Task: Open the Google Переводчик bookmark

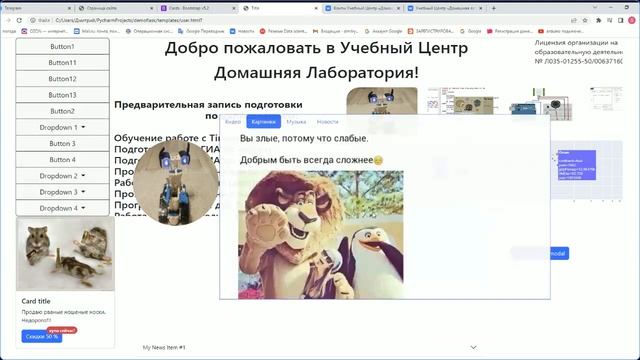Action: [x=201, y=31]
